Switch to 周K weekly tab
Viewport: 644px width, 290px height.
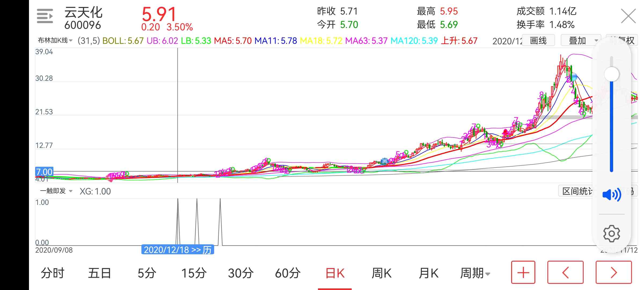(381, 273)
